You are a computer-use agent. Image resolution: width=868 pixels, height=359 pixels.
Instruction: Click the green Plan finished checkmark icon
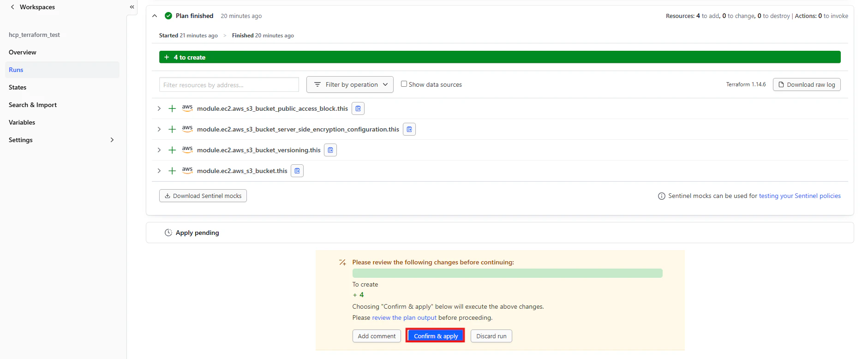tap(168, 16)
